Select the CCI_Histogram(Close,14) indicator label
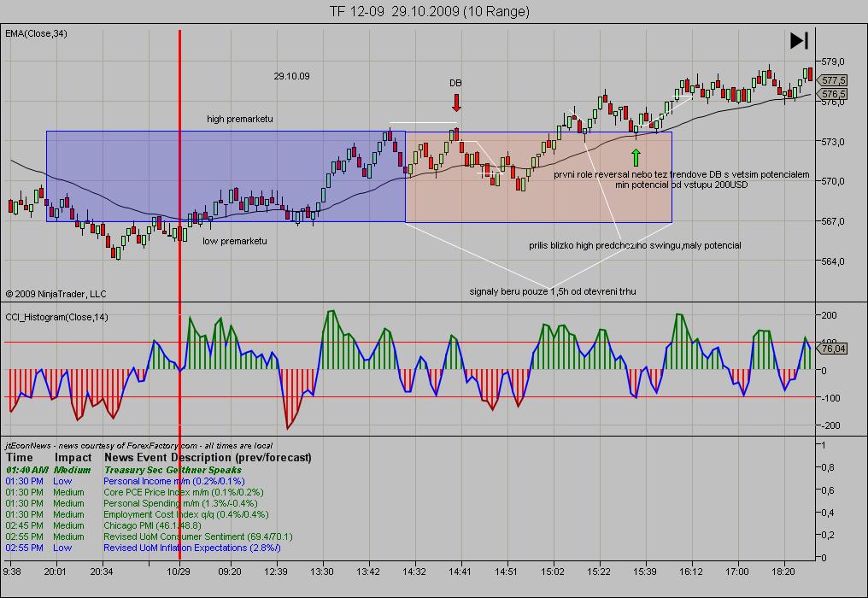The height and width of the screenshot is (598, 868). [x=56, y=317]
